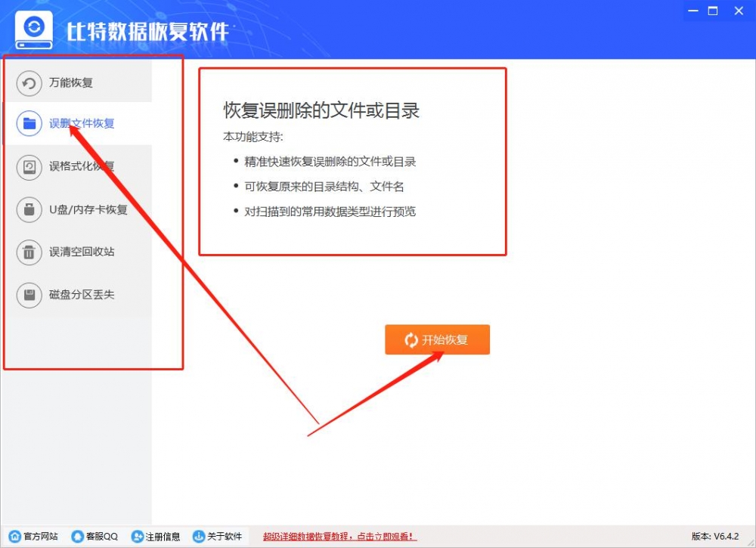This screenshot has width=756, height=548.
Task: Start recovery with the 开始恢复 button
Action: click(437, 340)
